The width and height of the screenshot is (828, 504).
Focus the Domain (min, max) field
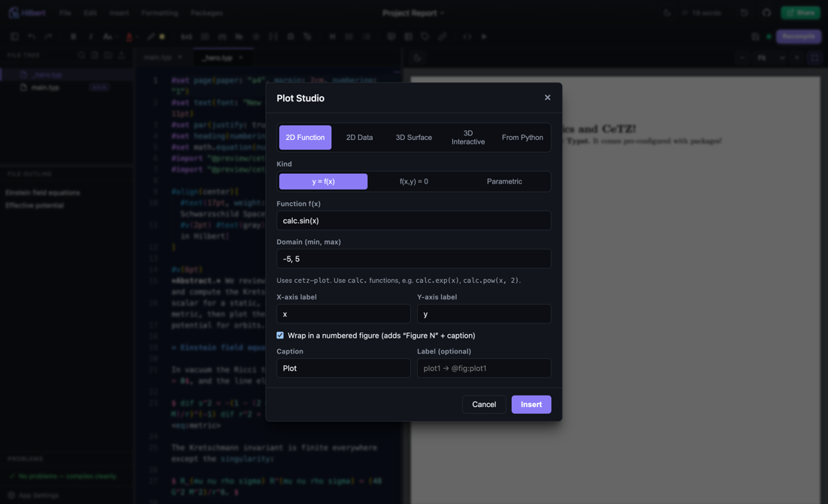(413, 259)
